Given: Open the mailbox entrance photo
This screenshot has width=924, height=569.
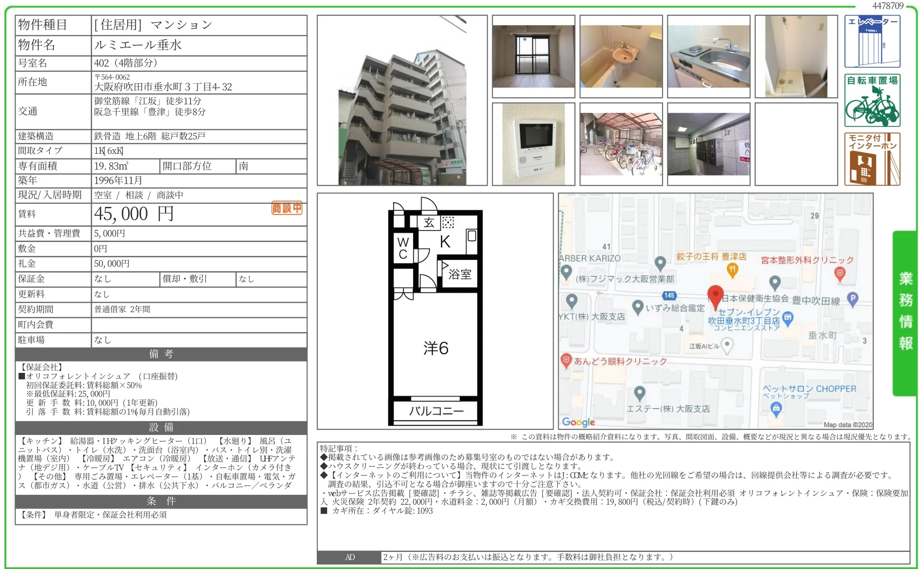Looking at the screenshot, I should click(708, 144).
